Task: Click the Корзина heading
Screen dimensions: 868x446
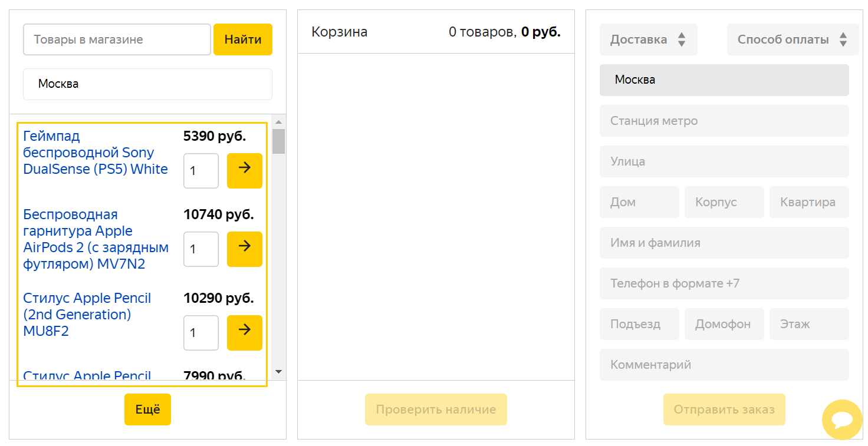Action: [340, 32]
